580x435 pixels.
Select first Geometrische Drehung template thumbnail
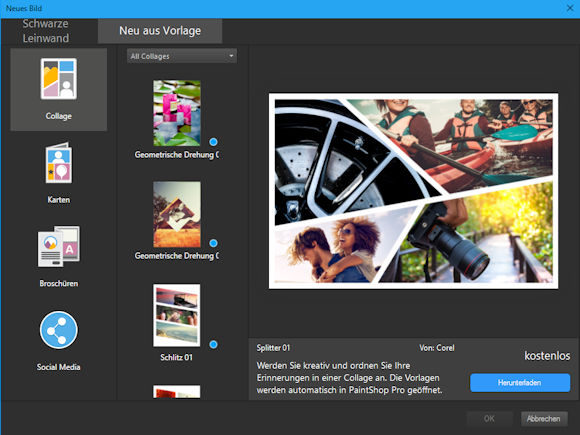click(x=177, y=113)
